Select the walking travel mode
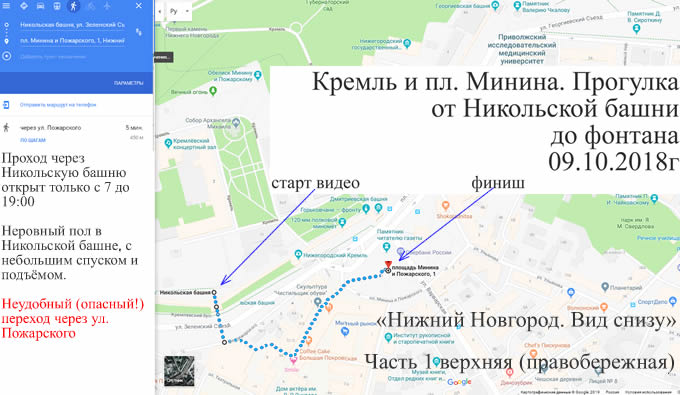This screenshot has width=680, height=395. point(73,6)
